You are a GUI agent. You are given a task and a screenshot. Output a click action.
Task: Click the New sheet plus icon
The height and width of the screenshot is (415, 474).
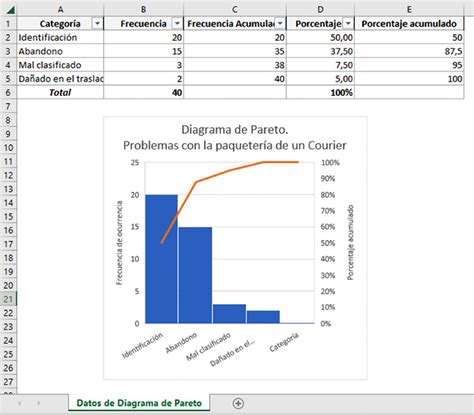tap(238, 403)
